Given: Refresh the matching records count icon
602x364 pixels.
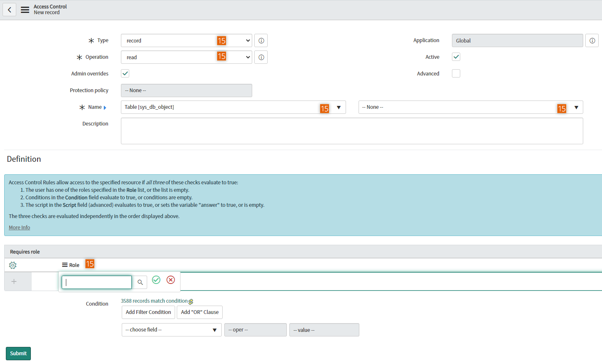Looking at the screenshot, I should point(191,301).
